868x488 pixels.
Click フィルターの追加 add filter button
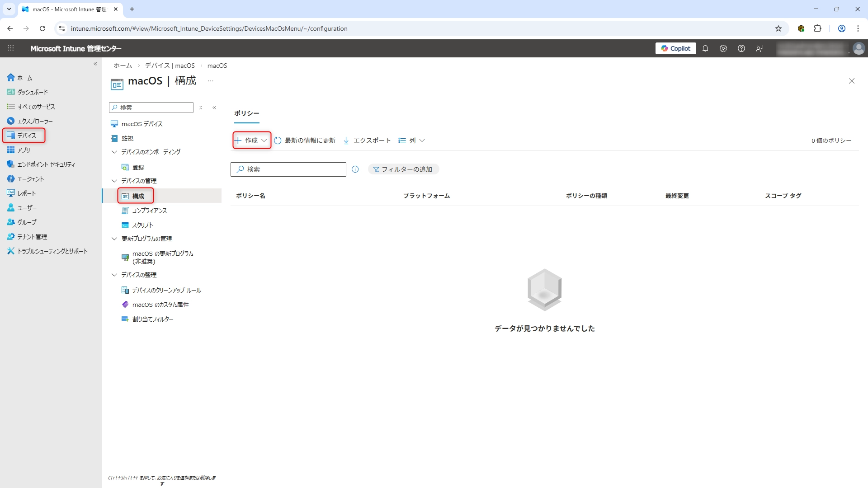(x=403, y=169)
